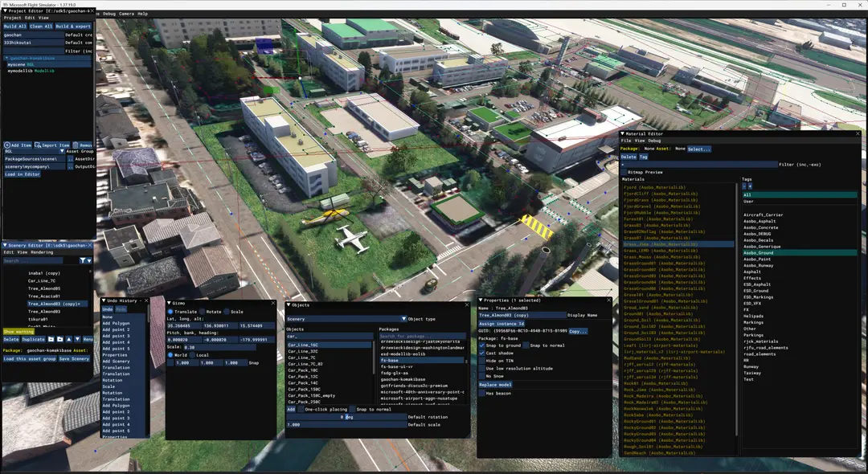Collapse the Project Editor panel triangle
The width and height of the screenshot is (868, 474).
(x=5, y=11)
